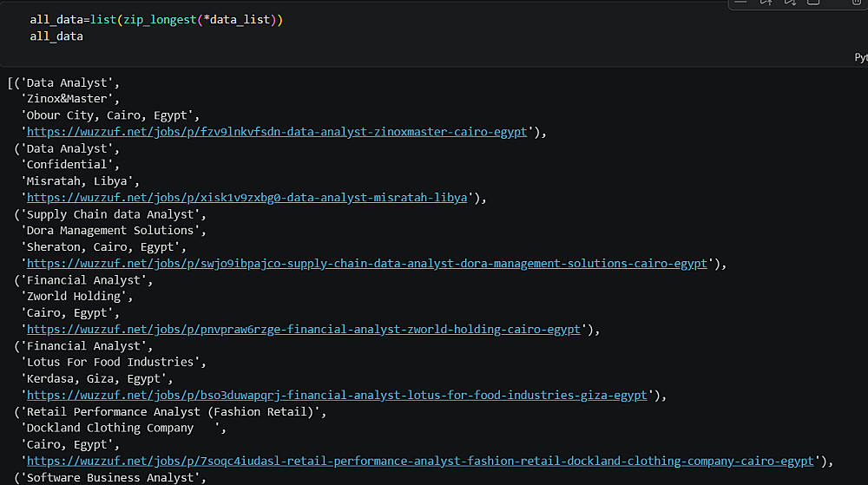
Task: Click the cell's Python language mode label
Action: 860,57
